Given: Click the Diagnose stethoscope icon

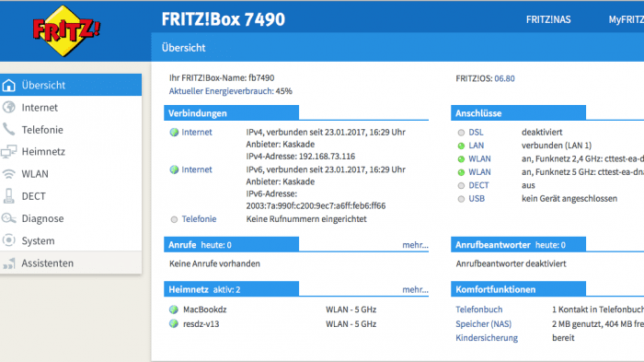Looking at the screenshot, I should click(x=8, y=218).
